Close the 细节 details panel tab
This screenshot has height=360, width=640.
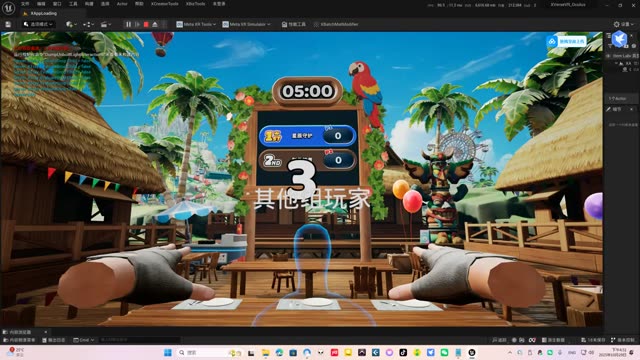pyautogui.click(x=632, y=109)
